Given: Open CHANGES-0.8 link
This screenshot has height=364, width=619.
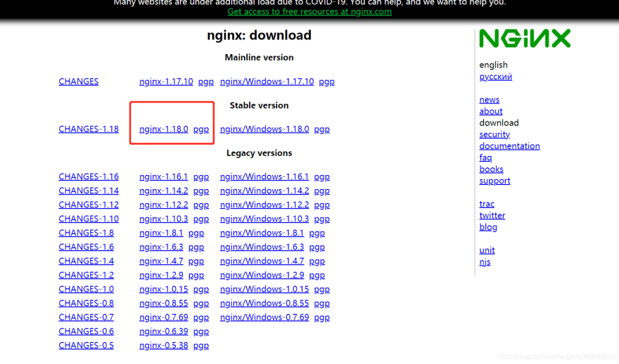Looking at the screenshot, I should [86, 303].
